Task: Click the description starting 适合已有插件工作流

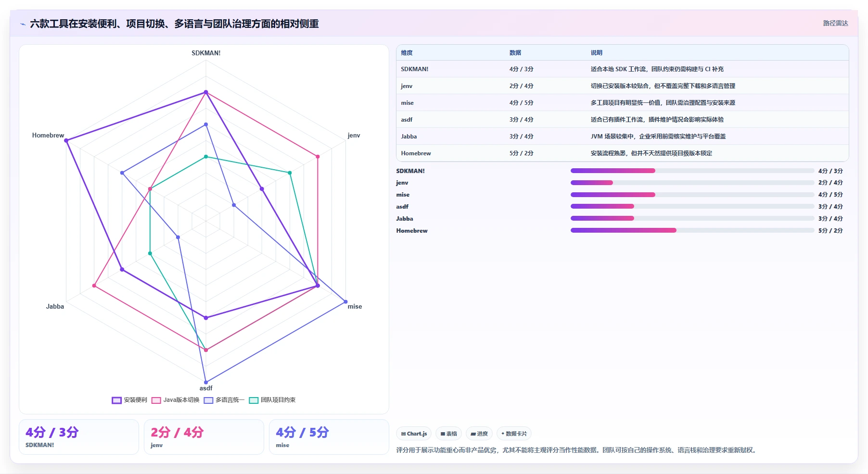Action: pyautogui.click(x=657, y=120)
